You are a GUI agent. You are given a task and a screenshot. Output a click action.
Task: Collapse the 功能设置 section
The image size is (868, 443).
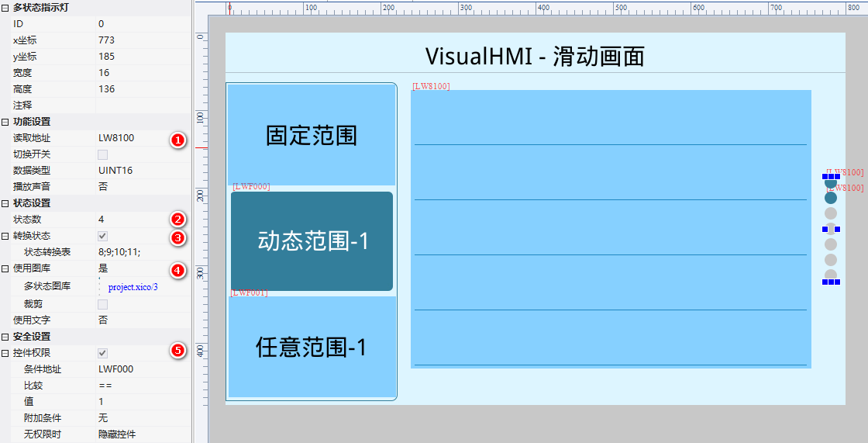tap(5, 122)
